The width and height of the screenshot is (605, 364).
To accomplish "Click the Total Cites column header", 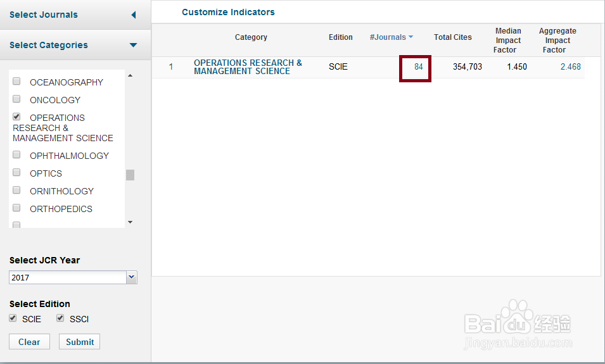I will pyautogui.click(x=452, y=37).
